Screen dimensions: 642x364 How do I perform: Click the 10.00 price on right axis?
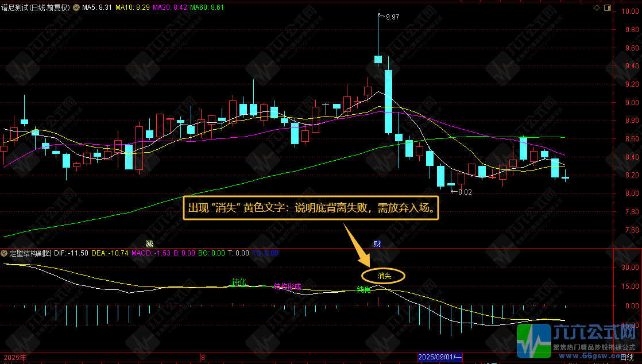[x=630, y=11]
